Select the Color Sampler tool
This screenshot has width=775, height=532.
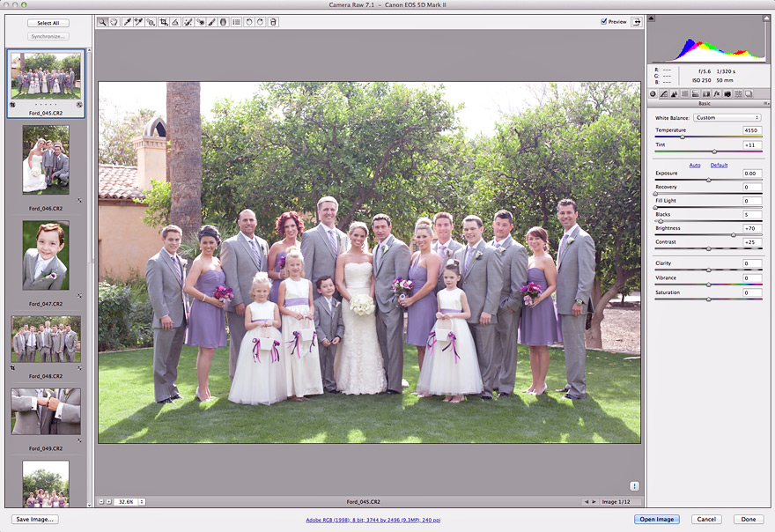[x=137, y=22]
